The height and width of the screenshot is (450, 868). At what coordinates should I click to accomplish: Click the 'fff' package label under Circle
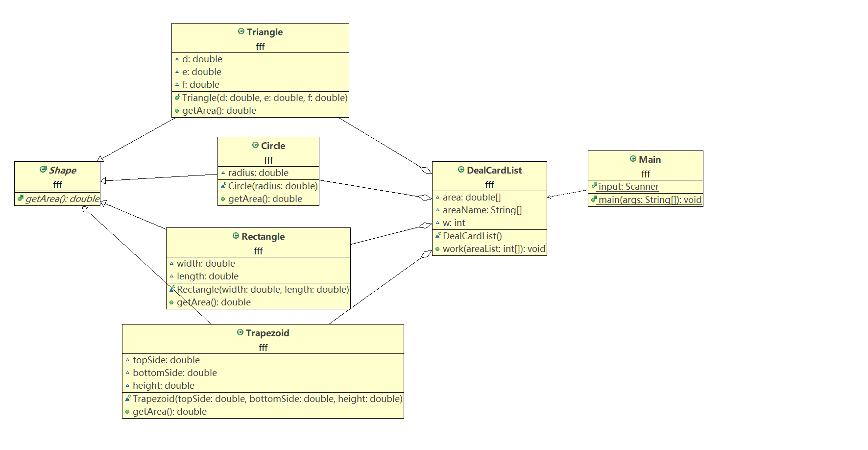268,160
